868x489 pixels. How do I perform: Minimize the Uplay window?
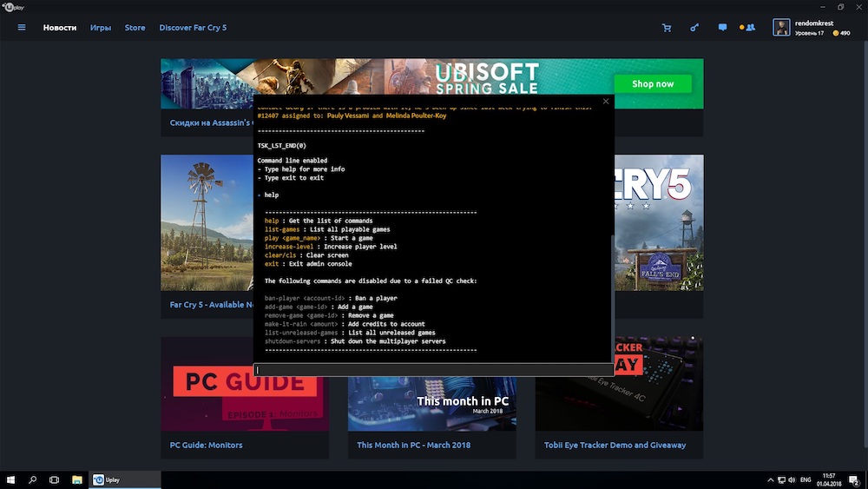pos(823,7)
